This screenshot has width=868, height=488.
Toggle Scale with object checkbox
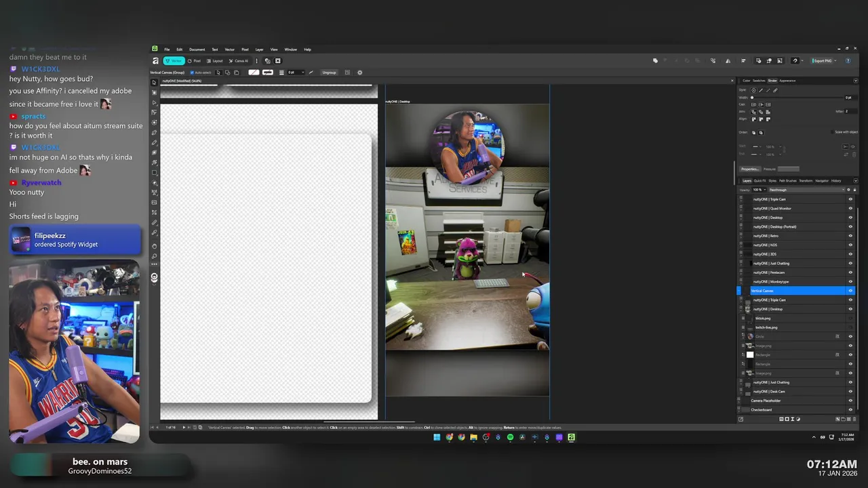(x=833, y=132)
